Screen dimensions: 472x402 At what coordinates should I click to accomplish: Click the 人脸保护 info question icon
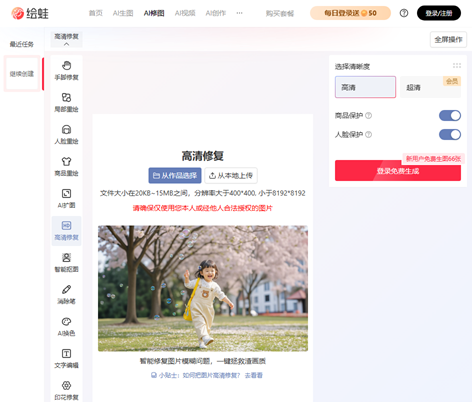pos(368,135)
